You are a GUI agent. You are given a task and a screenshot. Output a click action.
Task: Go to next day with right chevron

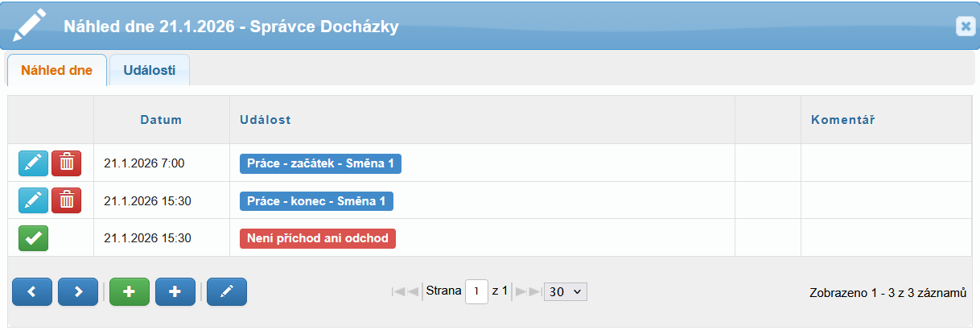[x=78, y=292]
